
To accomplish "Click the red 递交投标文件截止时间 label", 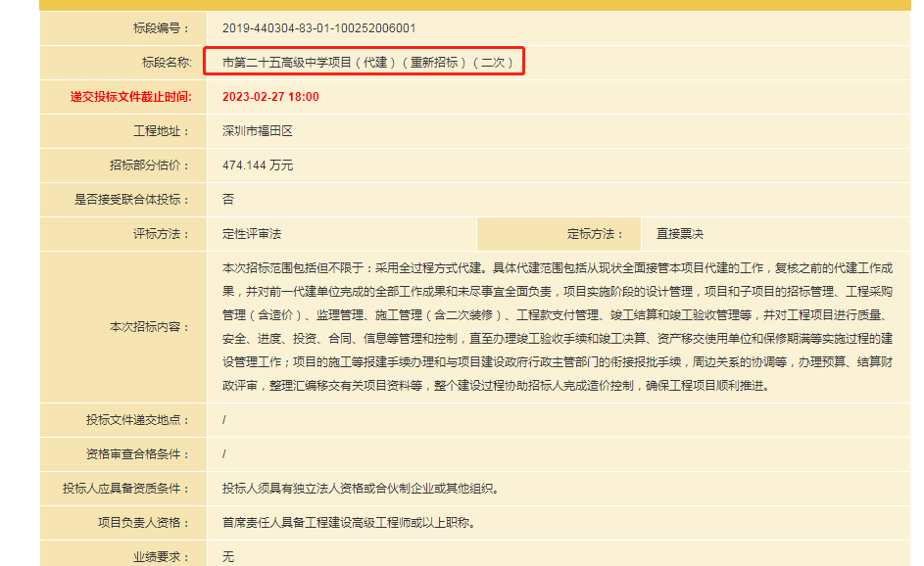I will click(x=130, y=97).
